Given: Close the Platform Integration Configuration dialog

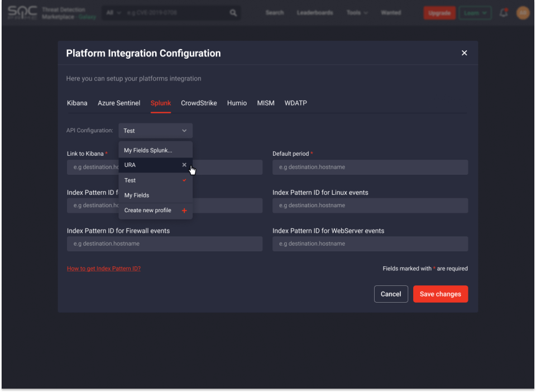Looking at the screenshot, I should 464,53.
